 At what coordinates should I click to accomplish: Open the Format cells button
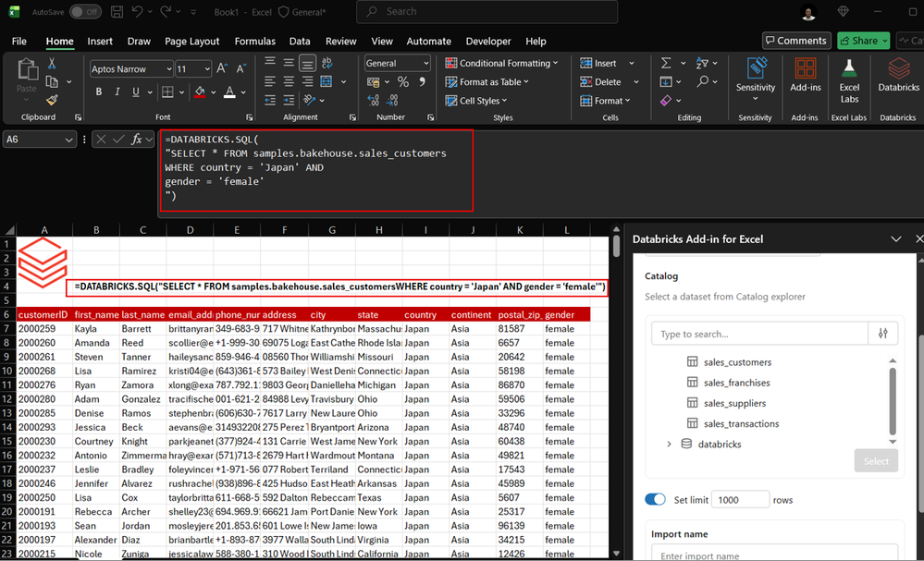click(605, 101)
